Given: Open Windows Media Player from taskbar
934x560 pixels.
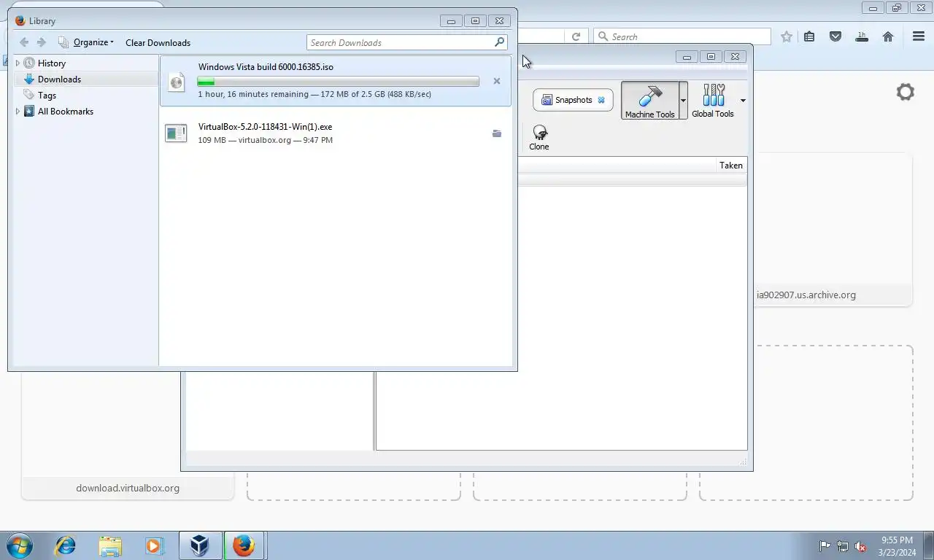Looking at the screenshot, I should (x=155, y=545).
